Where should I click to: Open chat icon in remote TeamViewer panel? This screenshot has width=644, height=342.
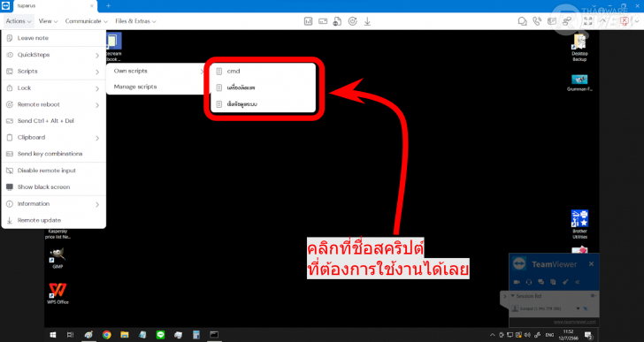[540, 282]
